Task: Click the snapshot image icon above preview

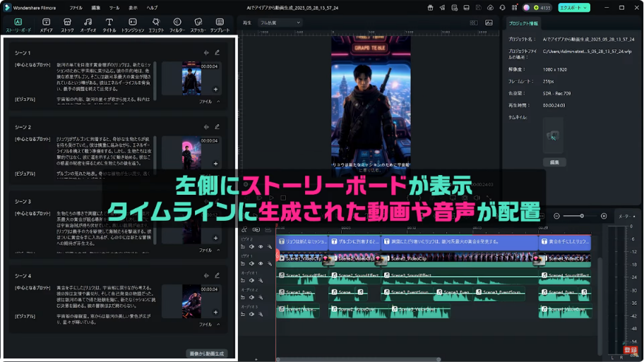Action: click(x=489, y=23)
